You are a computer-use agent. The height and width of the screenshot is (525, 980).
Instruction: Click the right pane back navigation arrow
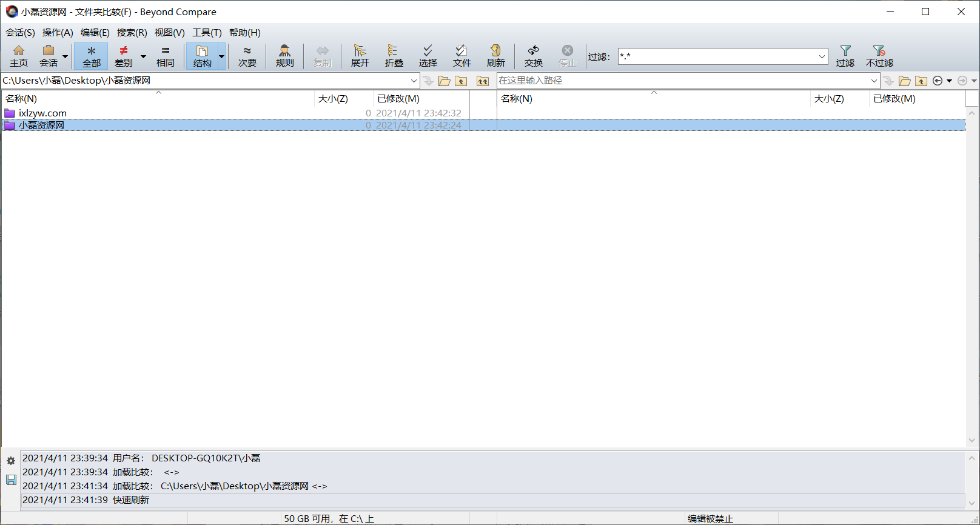click(938, 81)
